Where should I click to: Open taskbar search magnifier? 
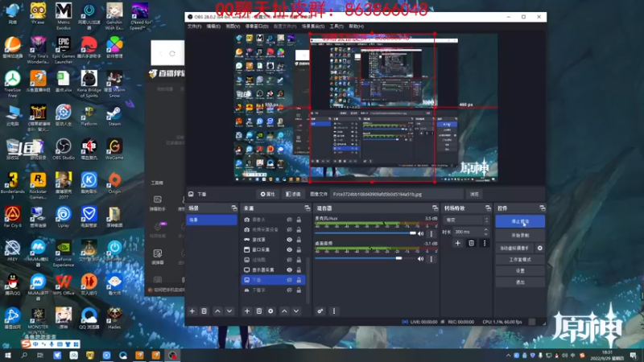24,355
